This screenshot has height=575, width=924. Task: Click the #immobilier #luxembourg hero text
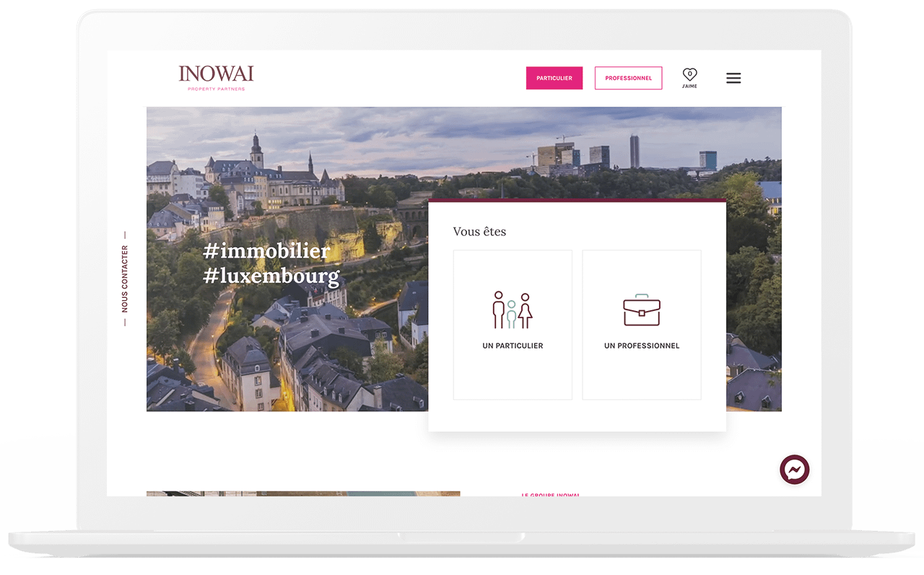[271, 263]
